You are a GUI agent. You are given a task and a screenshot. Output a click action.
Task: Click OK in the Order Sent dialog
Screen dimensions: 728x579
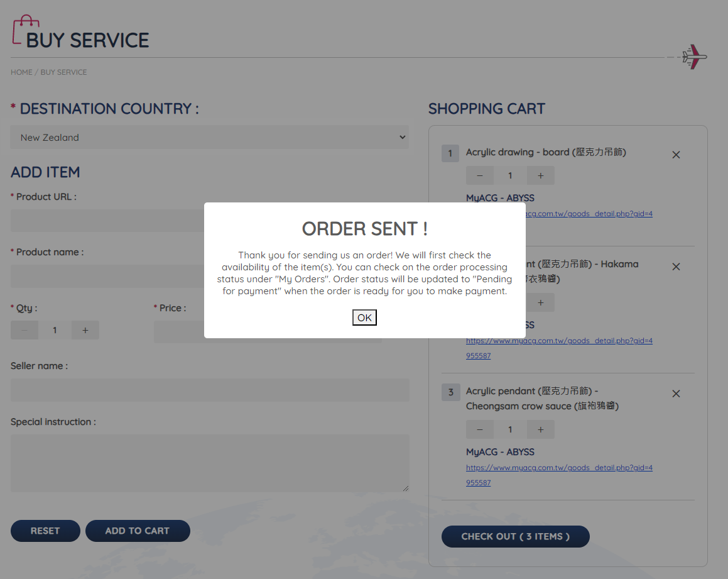coord(364,317)
